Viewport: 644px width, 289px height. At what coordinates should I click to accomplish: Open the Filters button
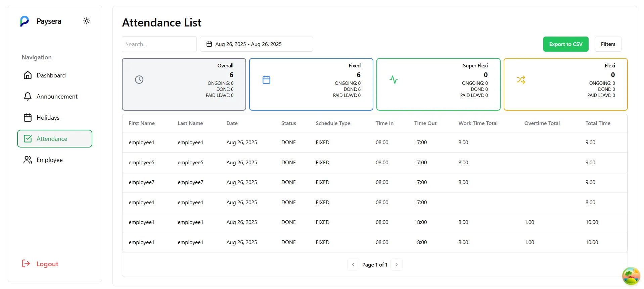[x=608, y=44]
